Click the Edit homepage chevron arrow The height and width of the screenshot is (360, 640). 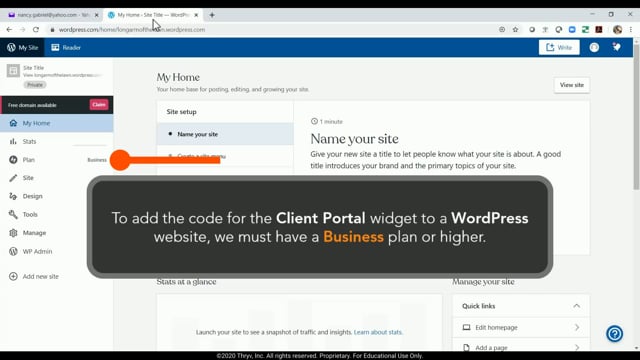pos(577,327)
